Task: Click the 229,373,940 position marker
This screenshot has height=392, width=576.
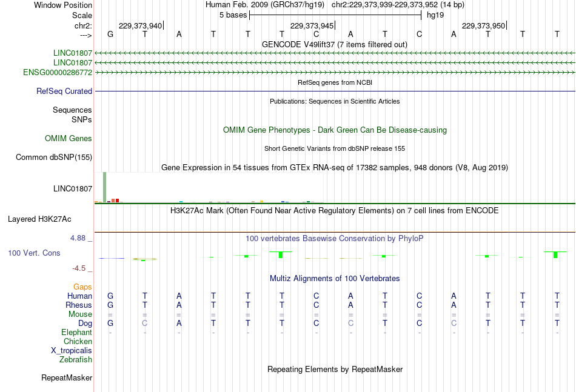Action: point(141,25)
